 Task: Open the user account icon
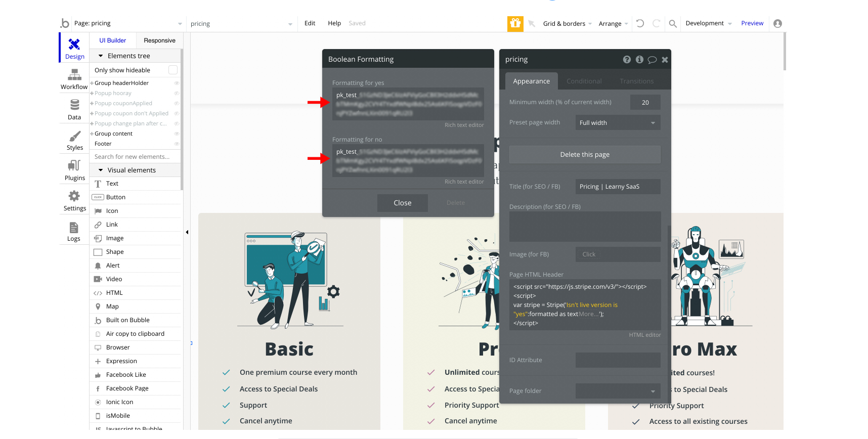point(778,23)
